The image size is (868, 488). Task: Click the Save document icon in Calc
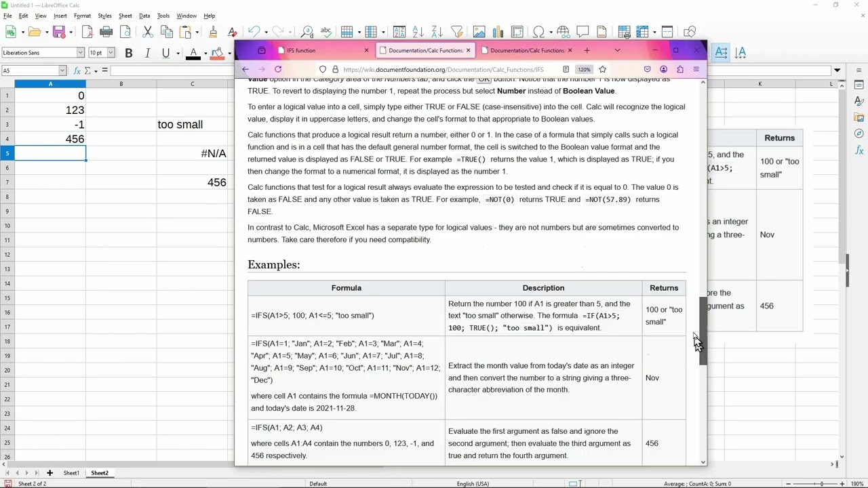[58, 32]
